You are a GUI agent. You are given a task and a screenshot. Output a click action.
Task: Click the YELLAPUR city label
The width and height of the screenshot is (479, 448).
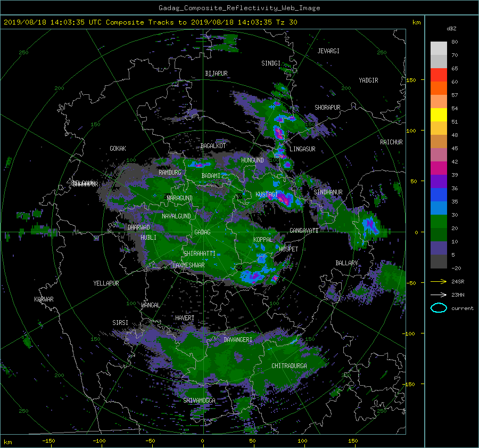click(x=106, y=283)
